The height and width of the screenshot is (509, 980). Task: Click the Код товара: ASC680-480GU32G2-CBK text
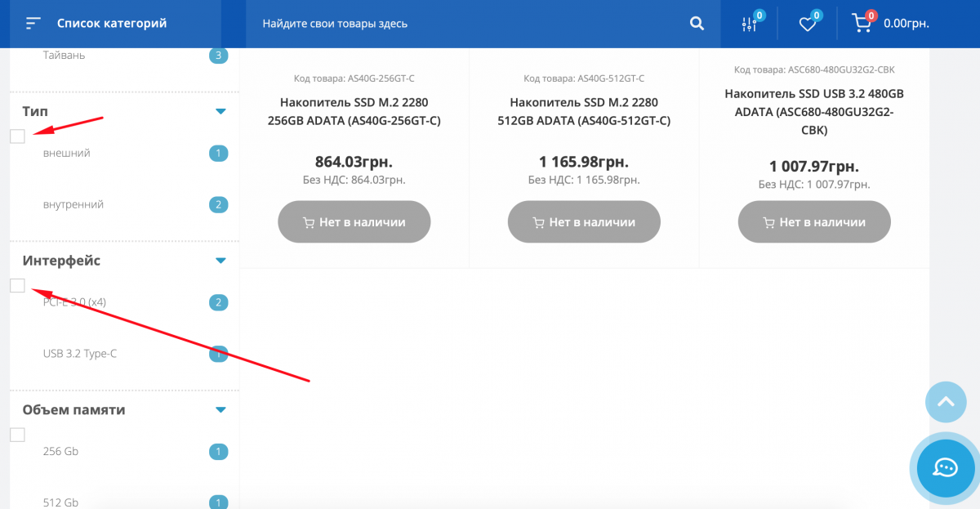[x=814, y=69]
